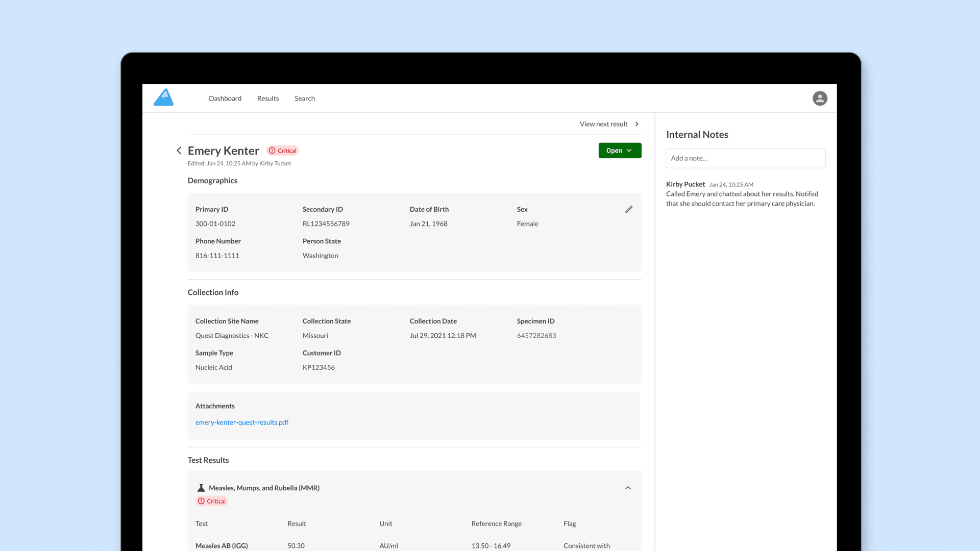Select the Measles AB (IGG) result row
The image size is (980, 551).
tap(222, 545)
